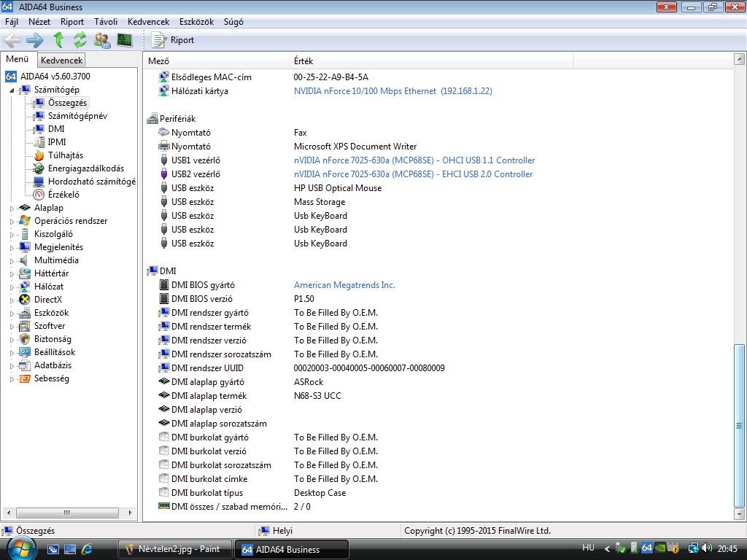Screen dimensions: 747x560
Task: Open user management toolbar icon
Action: (x=102, y=40)
